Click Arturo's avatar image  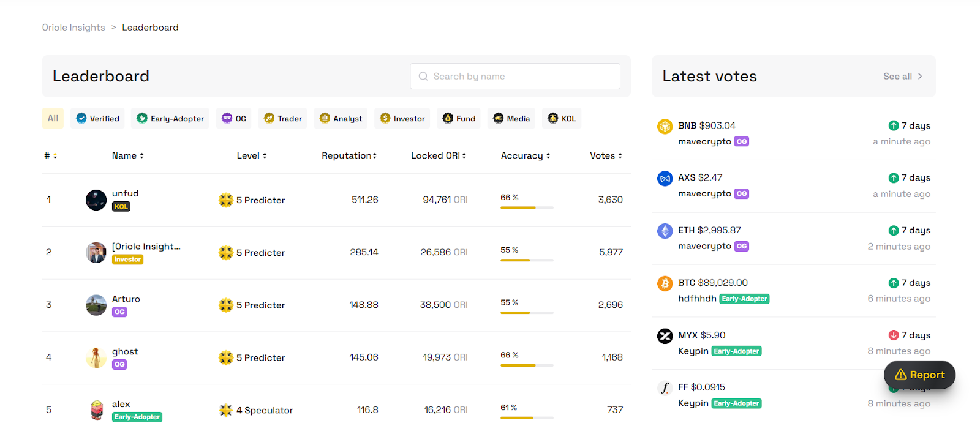(96, 305)
